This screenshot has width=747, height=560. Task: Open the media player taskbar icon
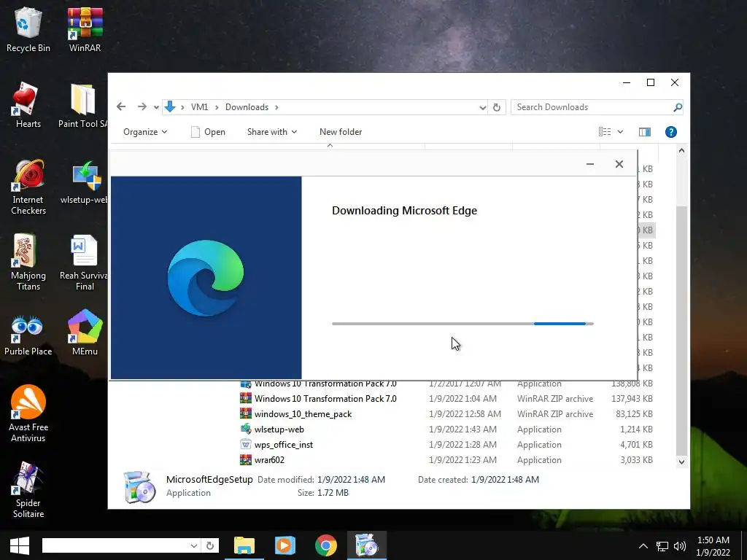(285, 545)
